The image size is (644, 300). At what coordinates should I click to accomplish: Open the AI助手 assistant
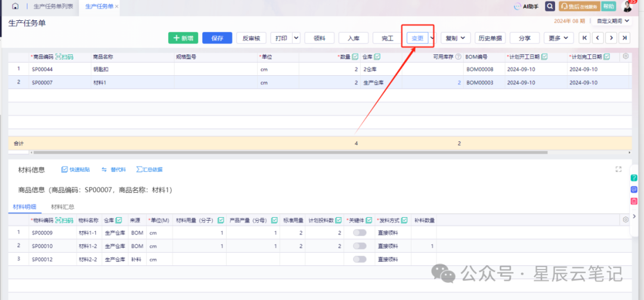[x=526, y=7]
